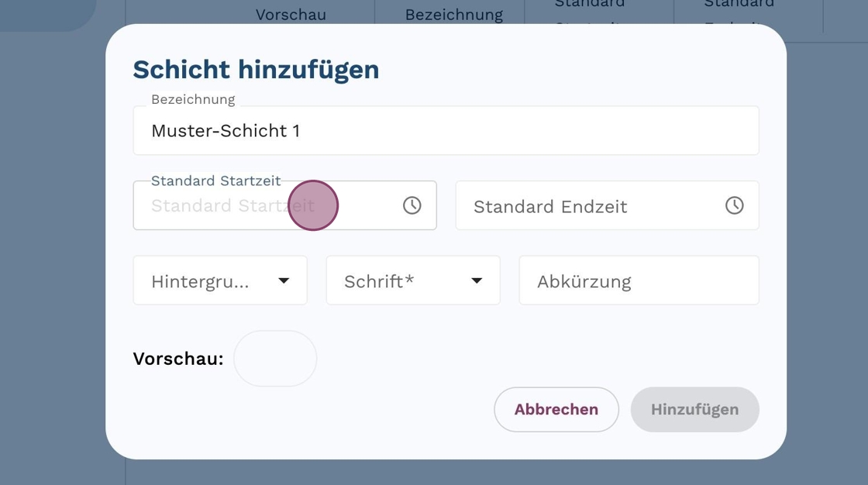Click the Hintergrund dropdown arrow
The width and height of the screenshot is (868, 485).
[x=284, y=280]
